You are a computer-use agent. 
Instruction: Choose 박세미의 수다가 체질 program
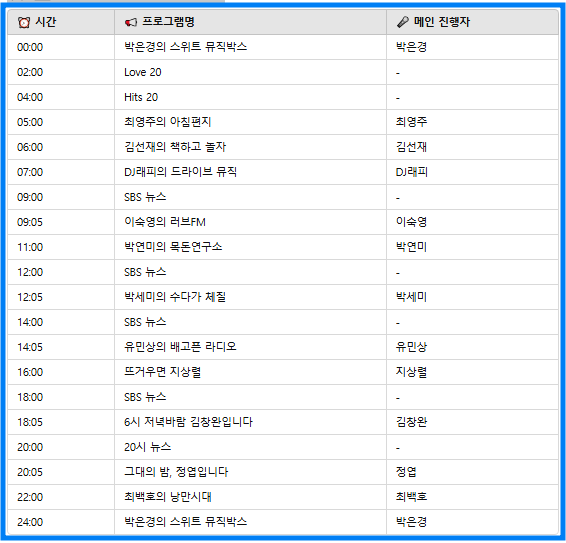pyautogui.click(x=175, y=297)
